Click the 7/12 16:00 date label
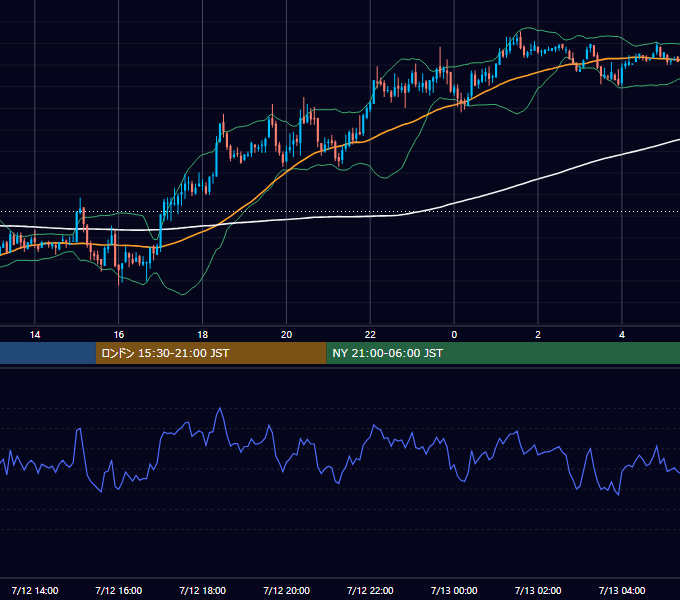 point(118,590)
